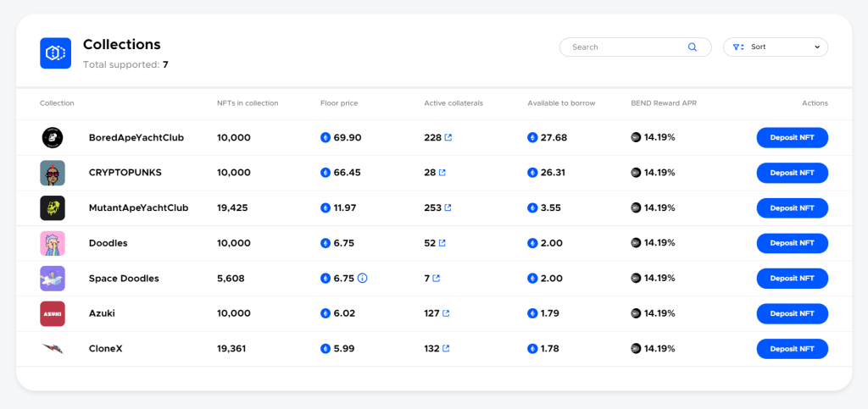
Task: Click the Available to borrow column header
Action: pyautogui.click(x=561, y=103)
